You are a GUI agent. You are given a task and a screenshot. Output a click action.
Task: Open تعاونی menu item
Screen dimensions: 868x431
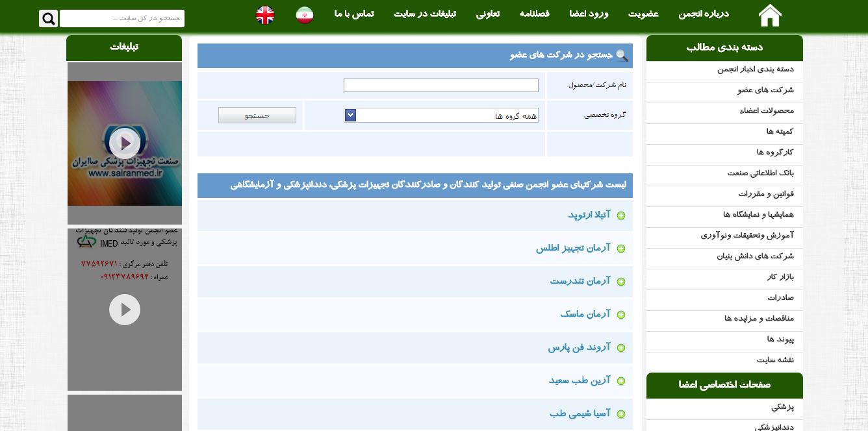pos(488,14)
